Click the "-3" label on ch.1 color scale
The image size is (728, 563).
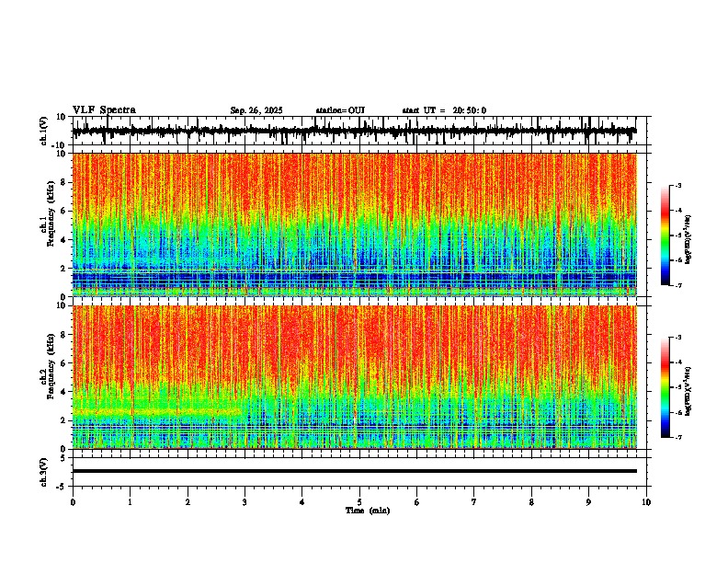tap(677, 186)
